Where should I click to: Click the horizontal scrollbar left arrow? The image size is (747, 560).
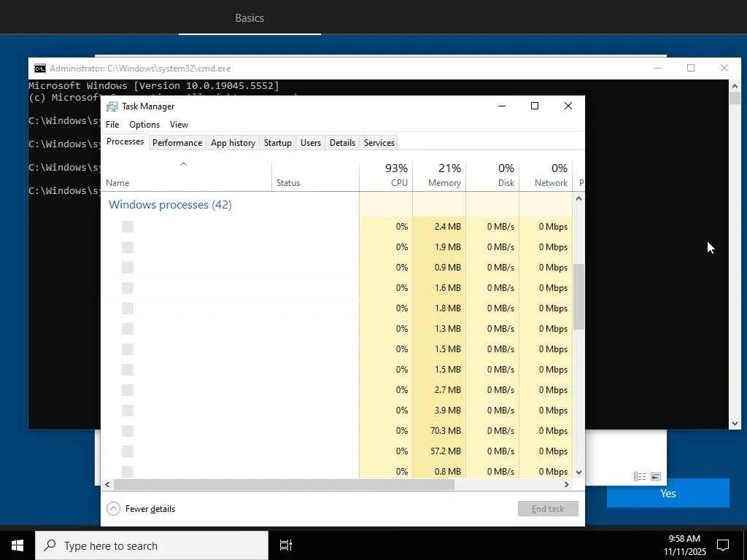click(108, 484)
